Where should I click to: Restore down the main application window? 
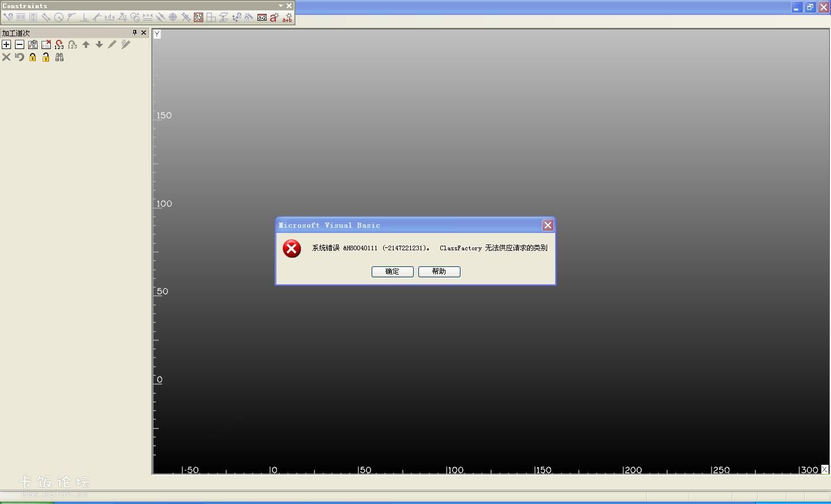pos(810,7)
